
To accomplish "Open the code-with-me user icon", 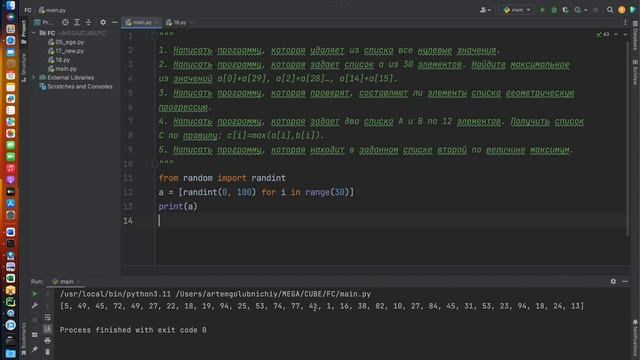I will pyautogui.click(x=485, y=10).
